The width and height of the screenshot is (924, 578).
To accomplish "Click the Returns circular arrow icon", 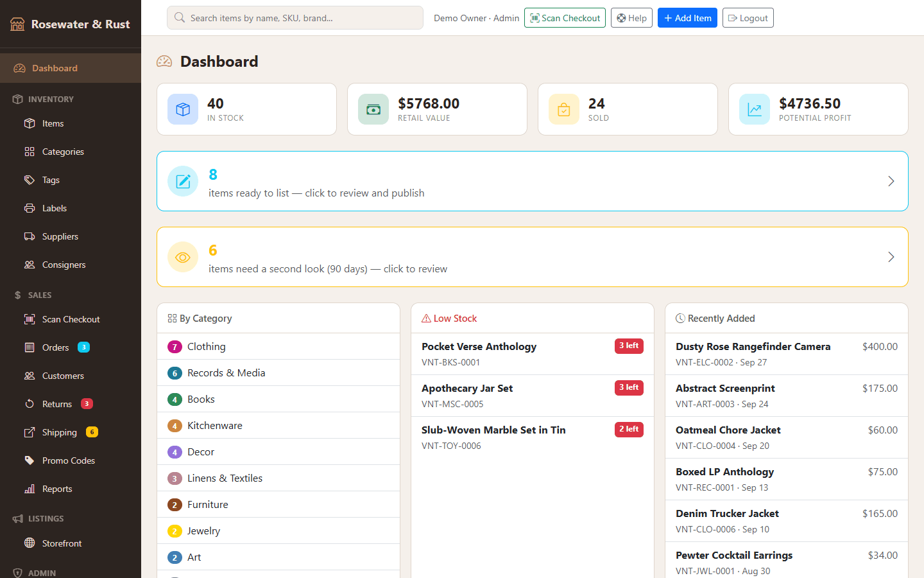I will 30,404.
